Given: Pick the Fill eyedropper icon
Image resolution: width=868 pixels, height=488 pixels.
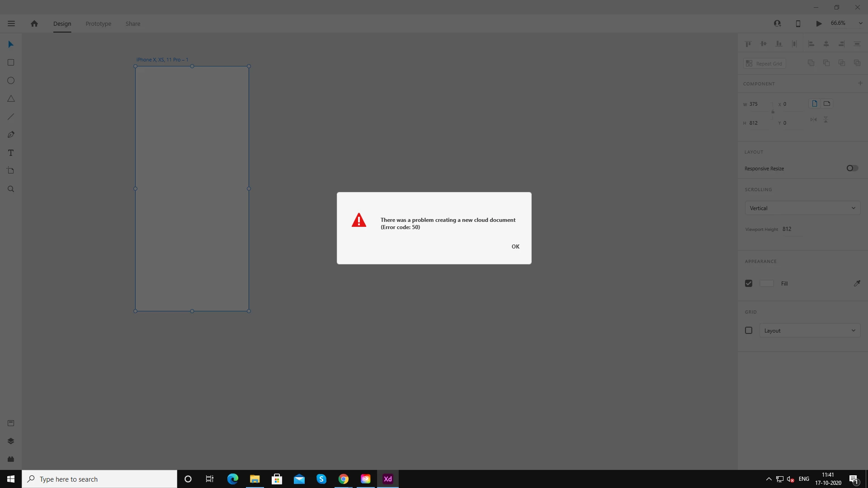Looking at the screenshot, I should coord(857,283).
